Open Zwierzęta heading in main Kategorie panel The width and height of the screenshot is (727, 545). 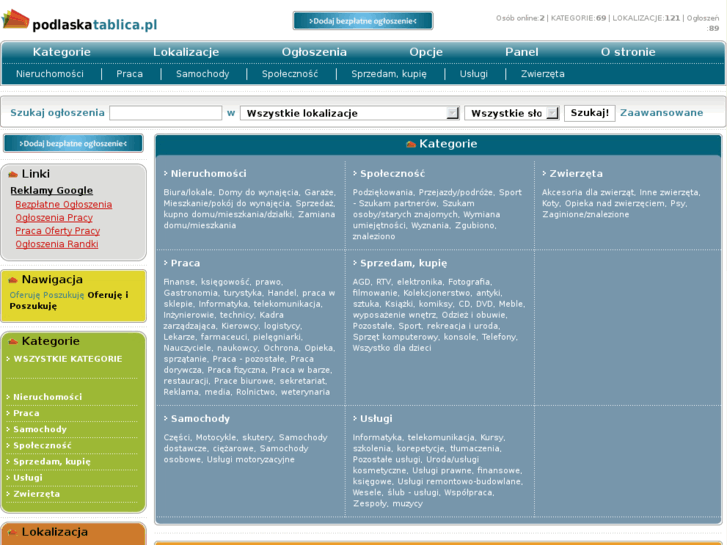click(576, 173)
